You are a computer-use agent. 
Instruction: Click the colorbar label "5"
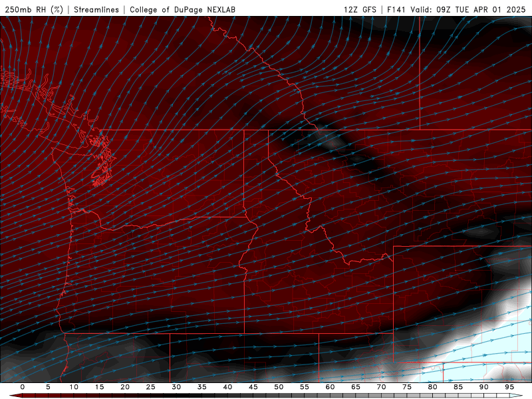click(48, 387)
